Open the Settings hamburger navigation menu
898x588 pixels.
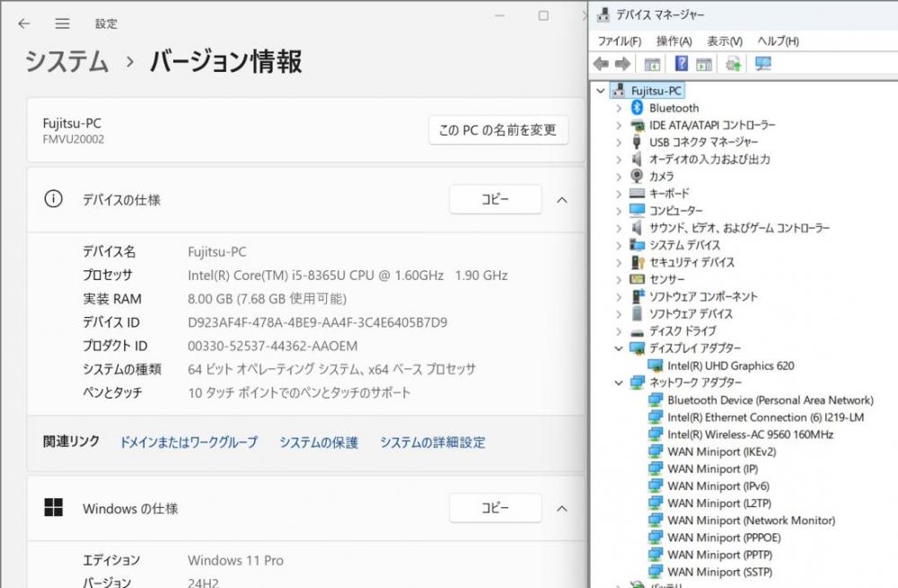point(63,23)
